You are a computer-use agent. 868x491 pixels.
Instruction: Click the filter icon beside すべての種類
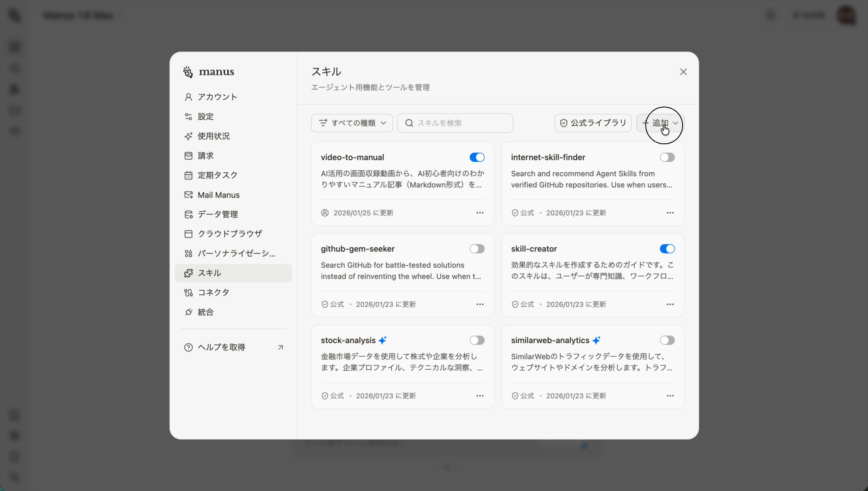pos(323,123)
